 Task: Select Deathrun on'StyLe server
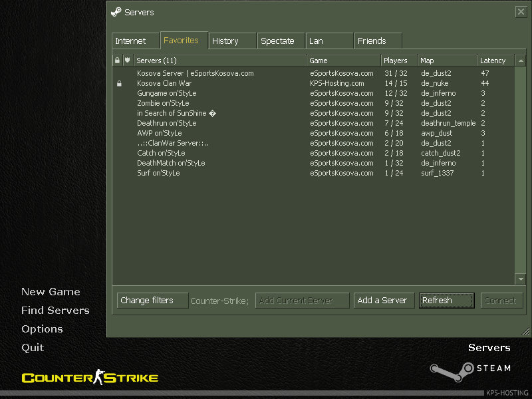313,123
